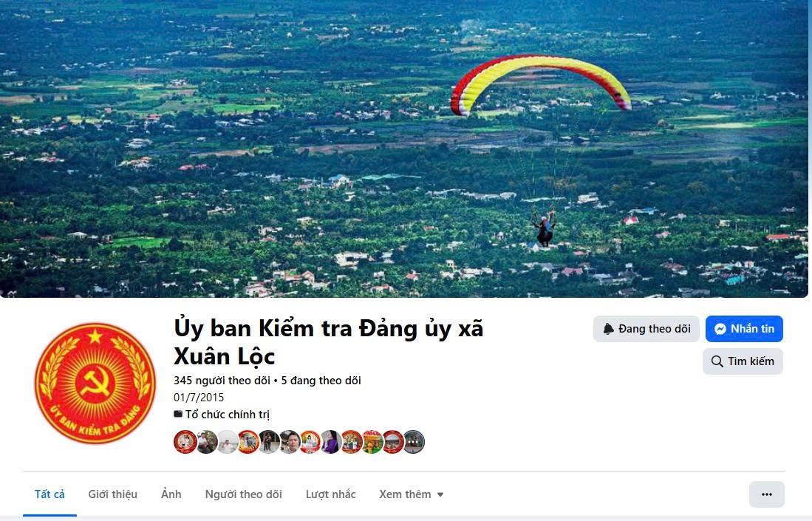812x521 pixels.
Task: Click the bell icon on Đang theo dõi
Action: tap(609, 329)
